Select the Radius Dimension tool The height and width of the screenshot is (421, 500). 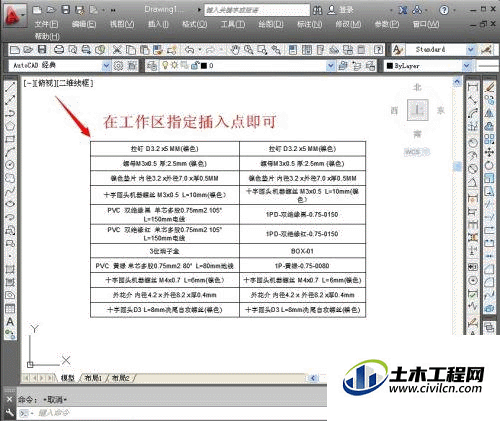tap(473, 143)
